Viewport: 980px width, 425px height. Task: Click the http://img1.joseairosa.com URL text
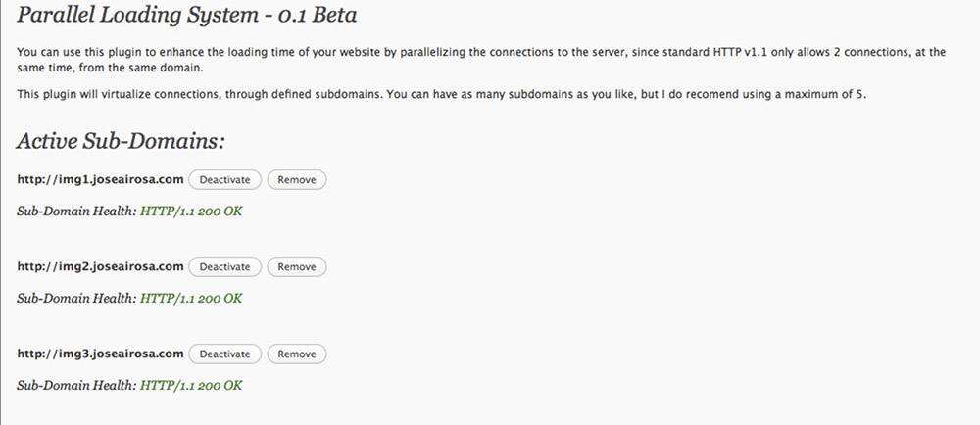click(101, 179)
